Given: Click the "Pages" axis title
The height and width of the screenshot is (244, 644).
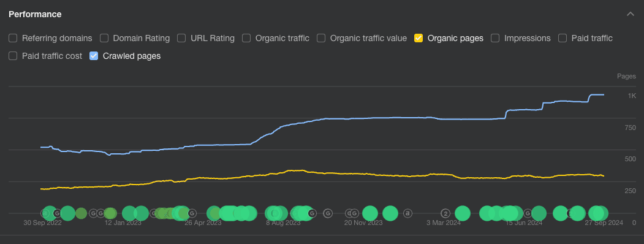Looking at the screenshot, I should [626, 77].
